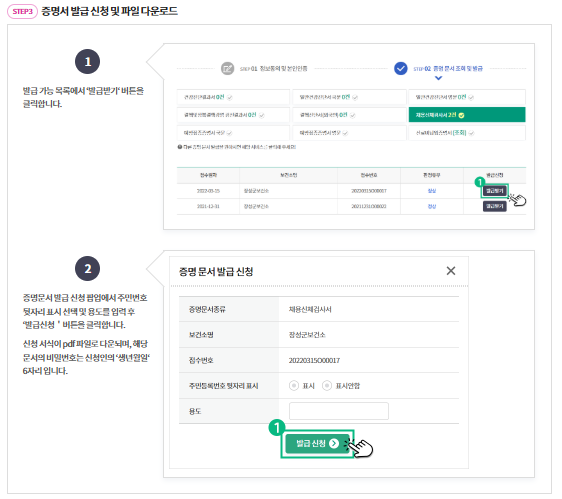
Task: Click the 정상 link in the 2021-12-31 row
Action: 432,206
